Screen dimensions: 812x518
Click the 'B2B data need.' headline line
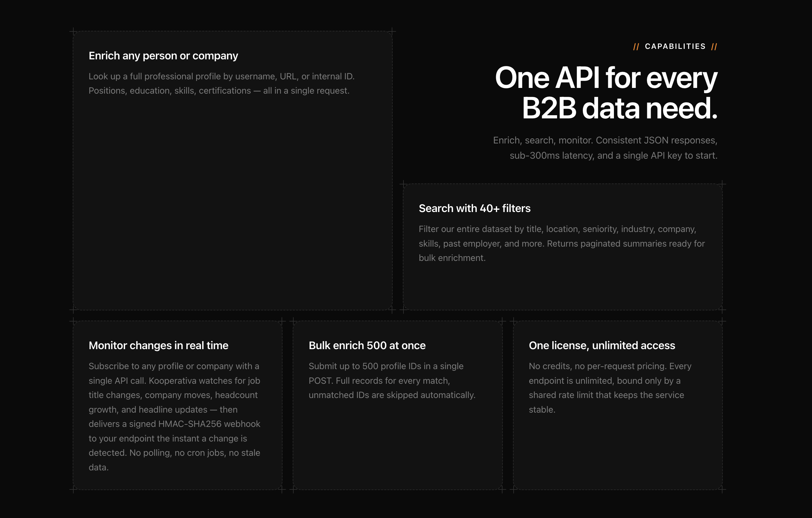coord(620,108)
